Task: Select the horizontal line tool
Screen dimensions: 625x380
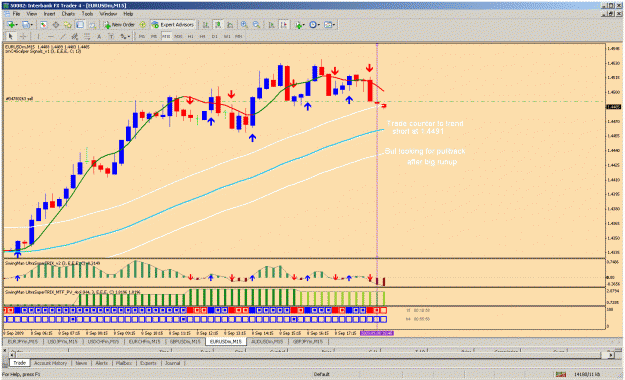Action: coord(51,36)
